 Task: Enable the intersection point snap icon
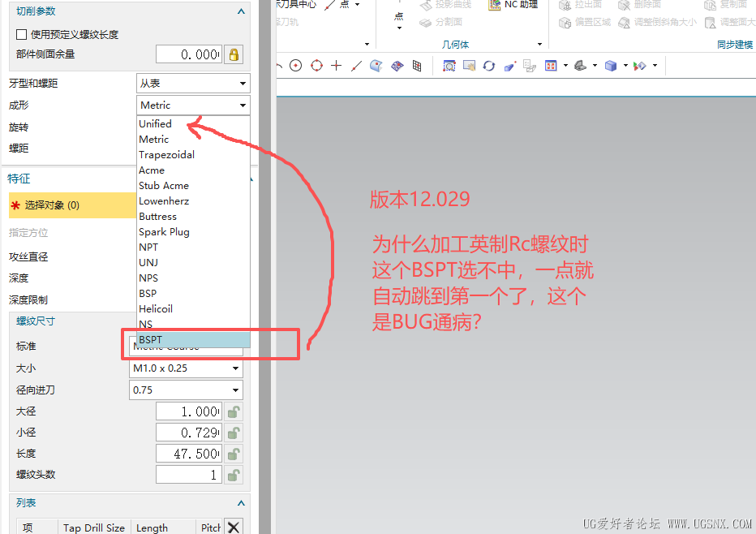tap(337, 66)
